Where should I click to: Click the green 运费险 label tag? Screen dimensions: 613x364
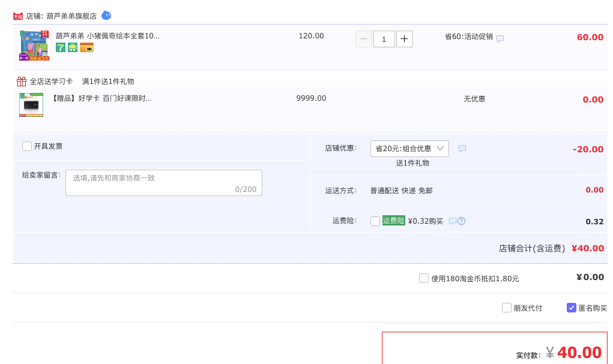(394, 221)
